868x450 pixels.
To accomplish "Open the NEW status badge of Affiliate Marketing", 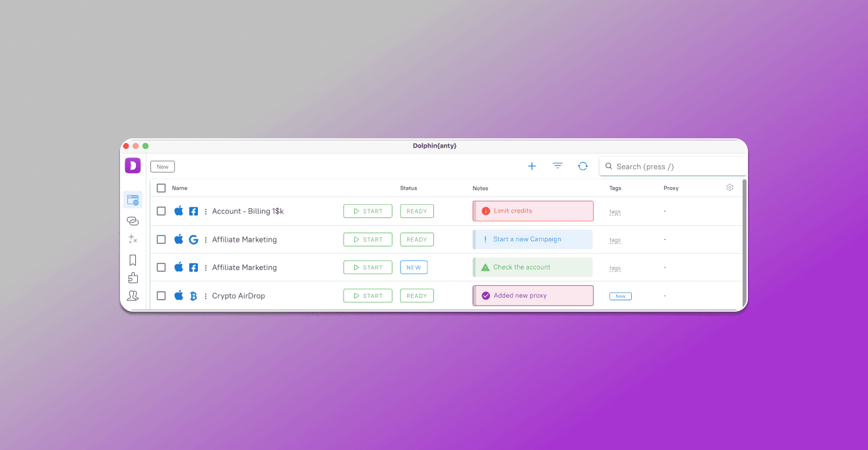I will (x=414, y=267).
